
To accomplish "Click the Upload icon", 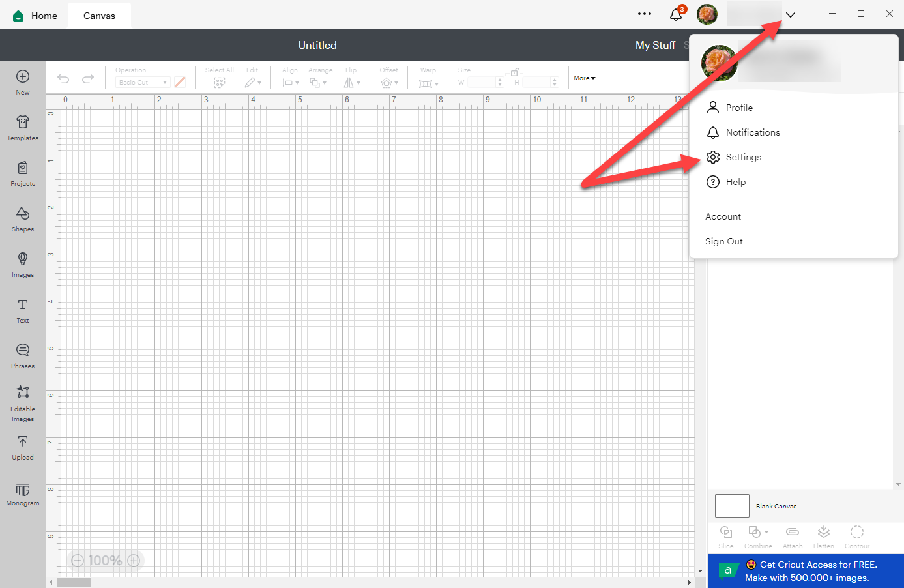I will 23,447.
